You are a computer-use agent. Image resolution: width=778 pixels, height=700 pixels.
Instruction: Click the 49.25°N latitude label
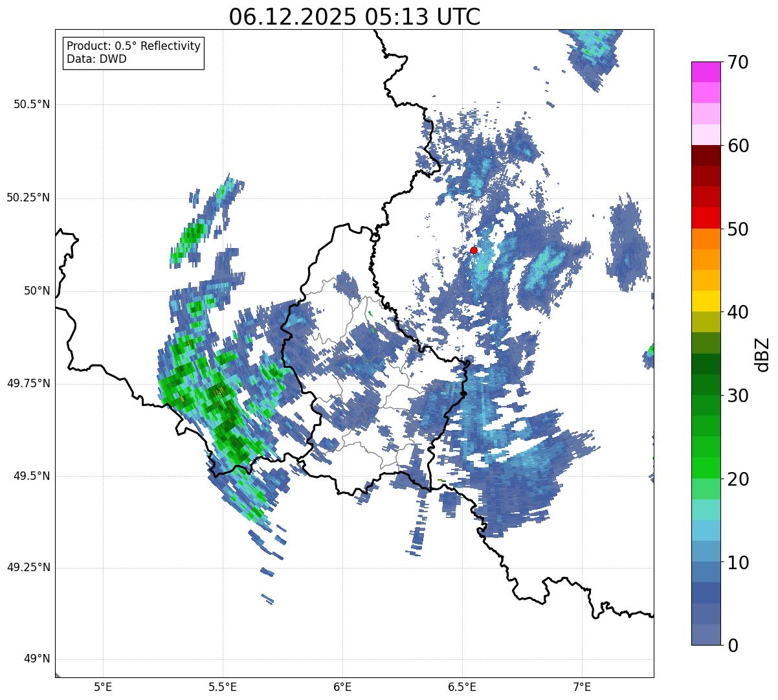click(28, 567)
